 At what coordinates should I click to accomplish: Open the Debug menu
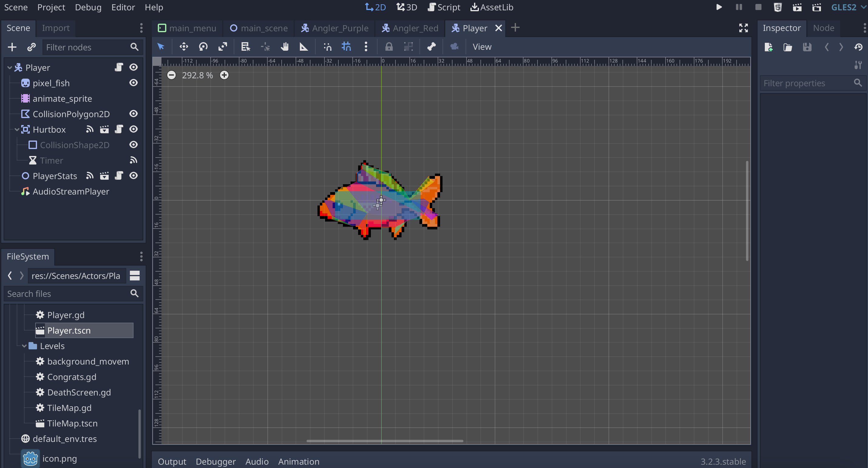pyautogui.click(x=88, y=7)
